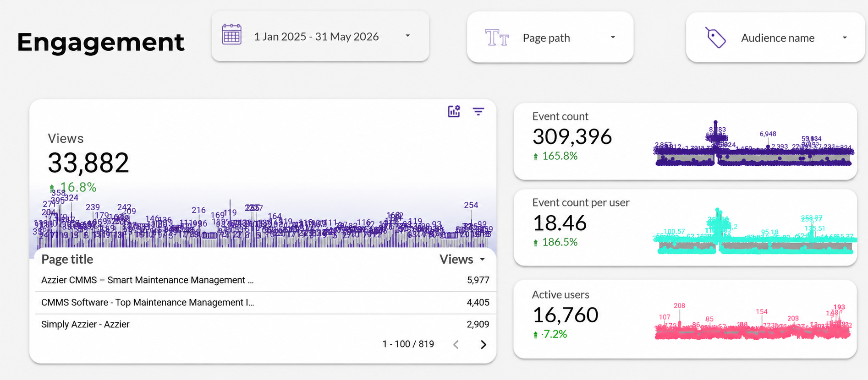This screenshot has width=868, height=380.
Task: Select the Simply Azzier - Azzier row
Action: click(x=265, y=325)
